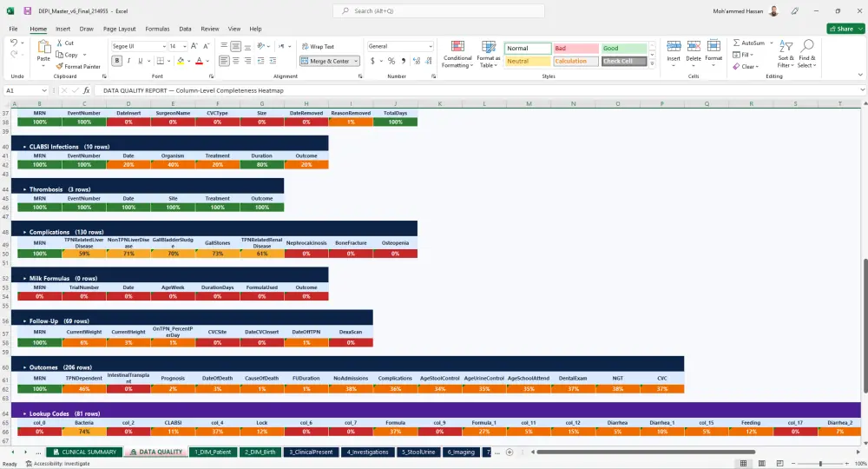Viewport: 868px width, 469px height.
Task: Open Conditional Formatting menu
Action: (x=457, y=54)
